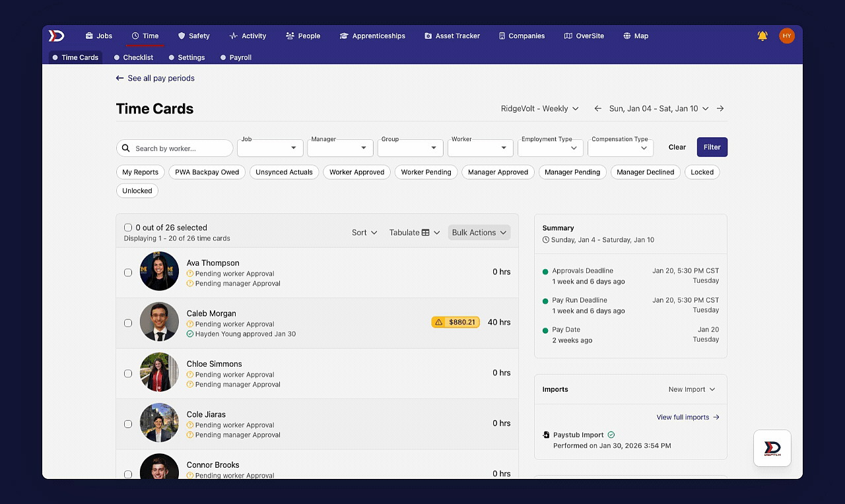Open the Safety menu in navbar
Image resolution: width=845 pixels, height=504 pixels.
click(193, 36)
